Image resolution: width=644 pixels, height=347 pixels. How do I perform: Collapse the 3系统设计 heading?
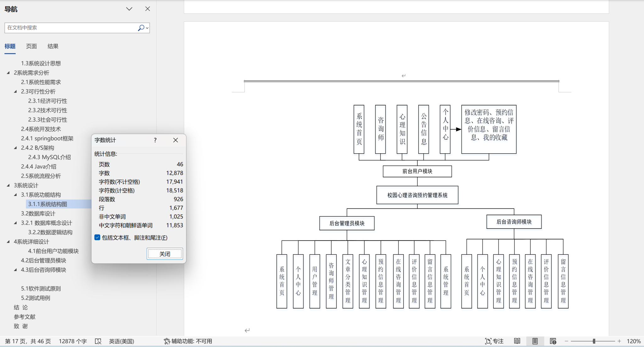8,185
